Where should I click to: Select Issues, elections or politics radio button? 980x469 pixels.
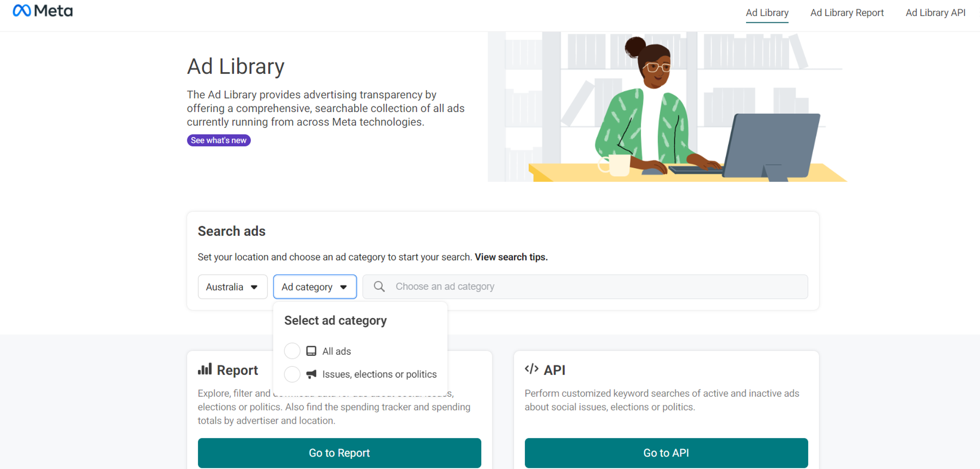click(292, 374)
